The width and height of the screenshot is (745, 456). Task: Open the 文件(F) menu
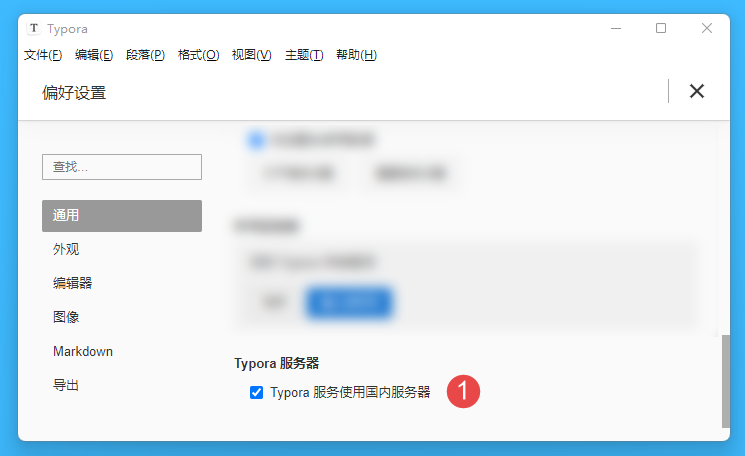pos(43,55)
